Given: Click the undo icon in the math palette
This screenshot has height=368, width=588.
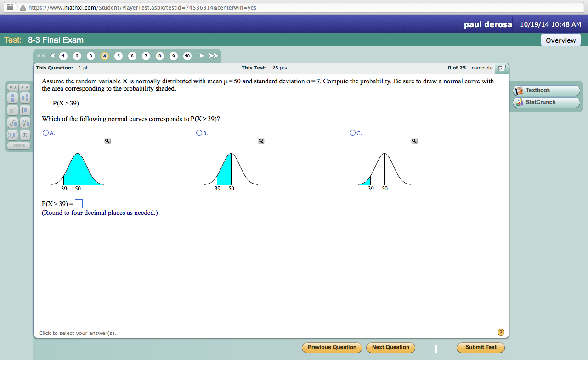Looking at the screenshot, I should [x=12, y=87].
